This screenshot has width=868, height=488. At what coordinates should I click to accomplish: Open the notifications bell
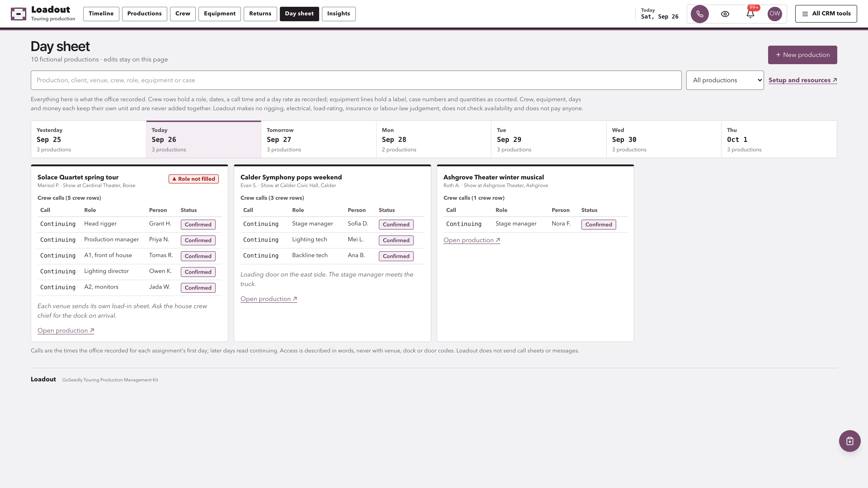pos(750,14)
